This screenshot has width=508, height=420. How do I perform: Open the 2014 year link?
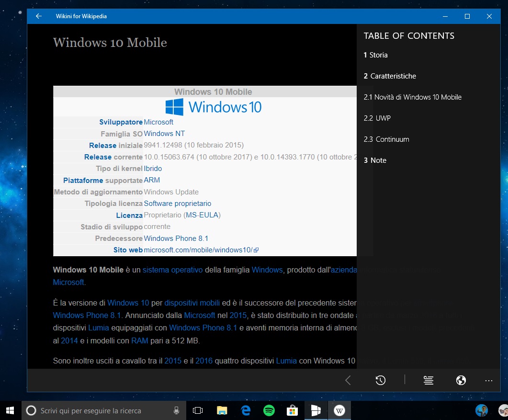[69, 341]
